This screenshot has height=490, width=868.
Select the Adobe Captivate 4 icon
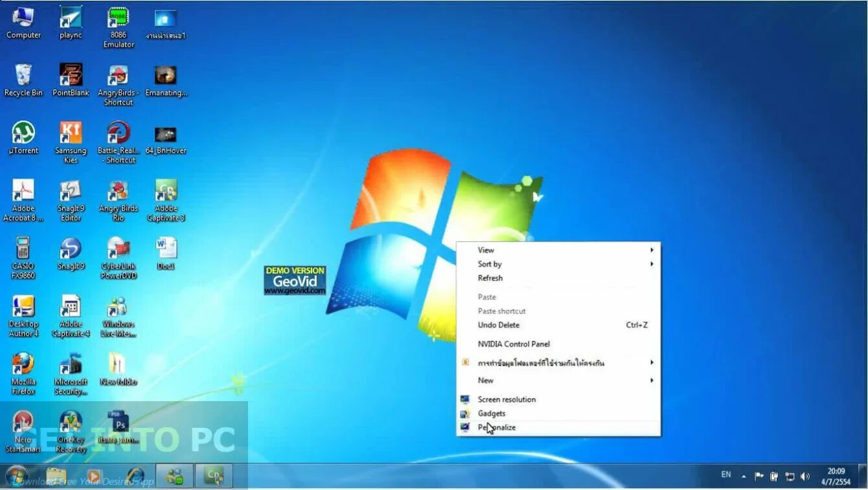[x=71, y=316]
